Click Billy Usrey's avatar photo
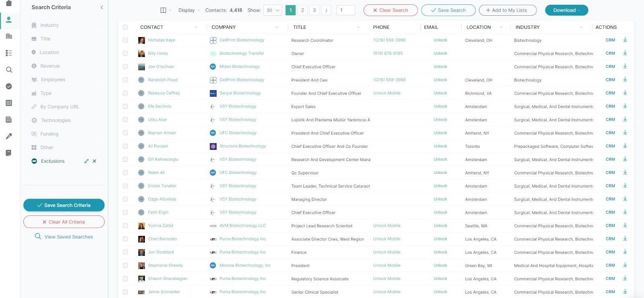 click(x=141, y=54)
